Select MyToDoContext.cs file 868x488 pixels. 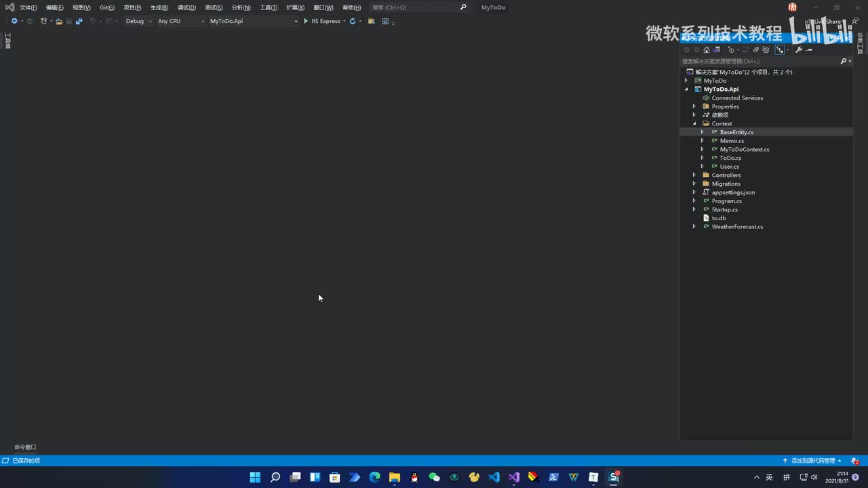click(x=745, y=149)
